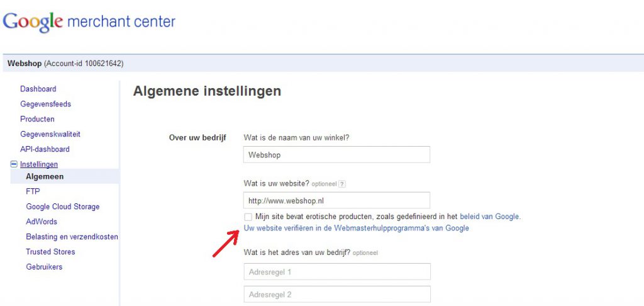Go to Gegevensfeeds in sidebar
The width and height of the screenshot is (644, 306).
pyautogui.click(x=45, y=104)
